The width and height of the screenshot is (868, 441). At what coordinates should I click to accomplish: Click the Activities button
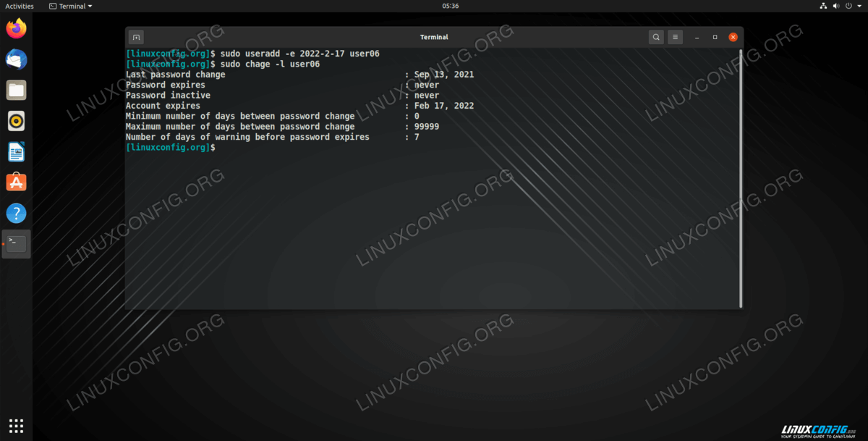coord(20,6)
